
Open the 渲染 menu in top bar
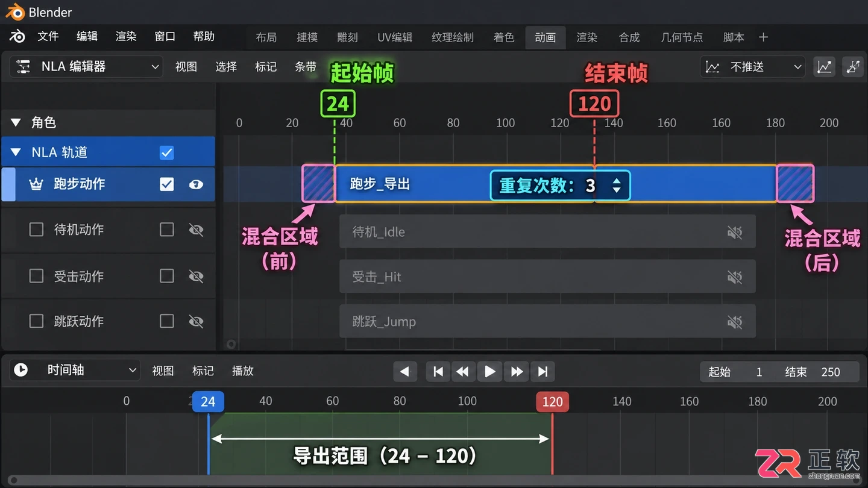tap(126, 37)
